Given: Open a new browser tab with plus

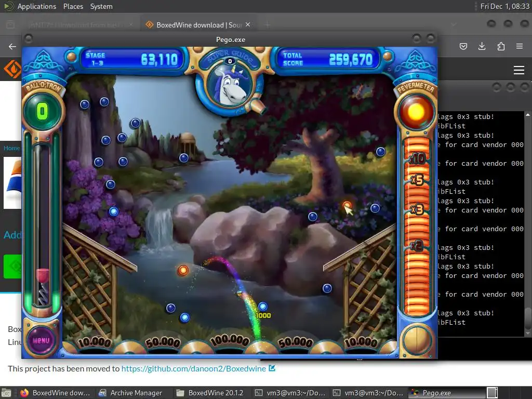Looking at the screenshot, I should [268, 25].
